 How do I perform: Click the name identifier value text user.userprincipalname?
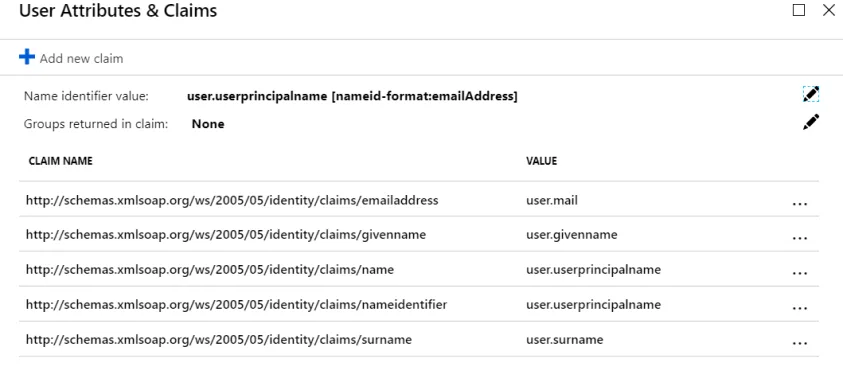click(x=257, y=96)
